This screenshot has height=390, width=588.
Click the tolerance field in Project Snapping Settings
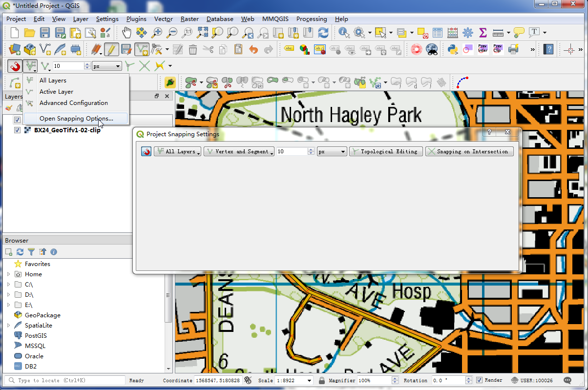click(292, 152)
